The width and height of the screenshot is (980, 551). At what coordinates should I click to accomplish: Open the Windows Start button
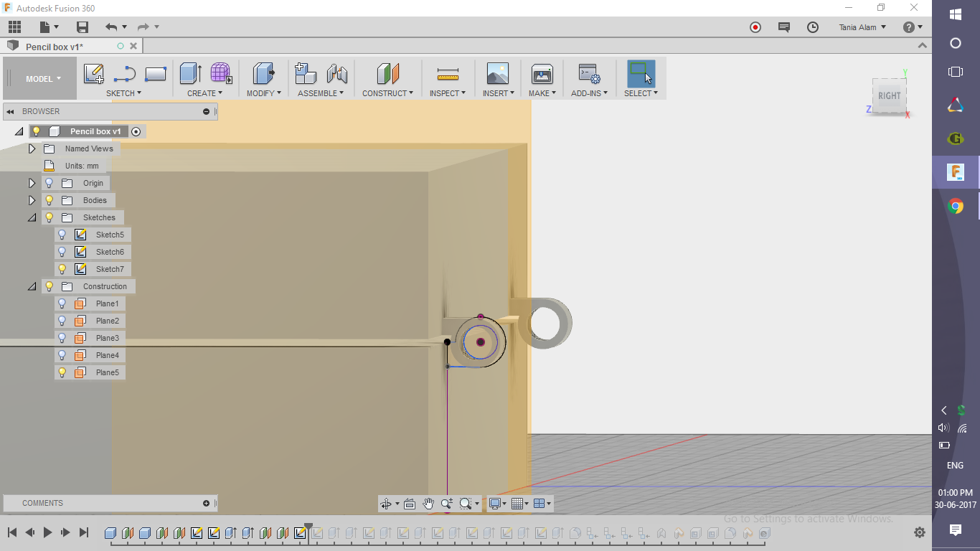pos(956,14)
